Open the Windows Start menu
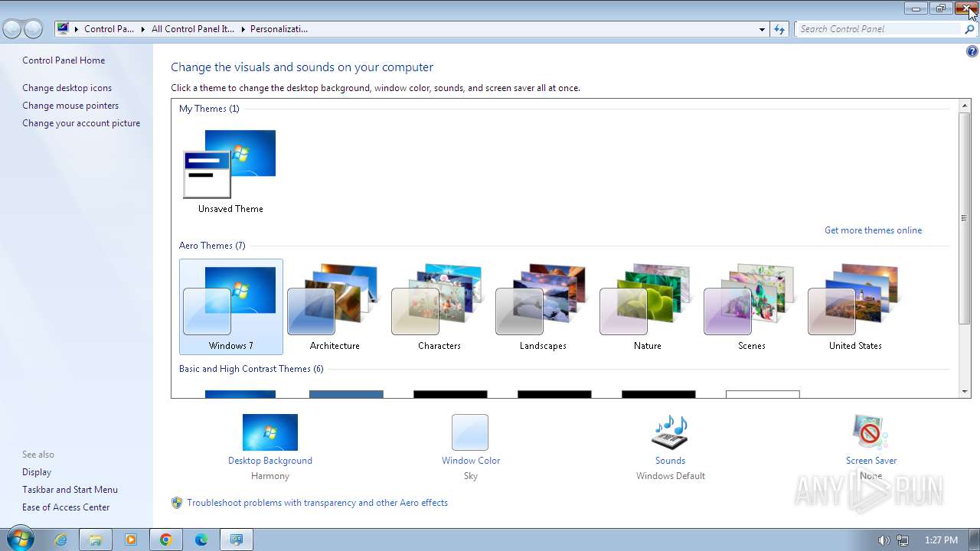980x551 pixels. pos(19,539)
